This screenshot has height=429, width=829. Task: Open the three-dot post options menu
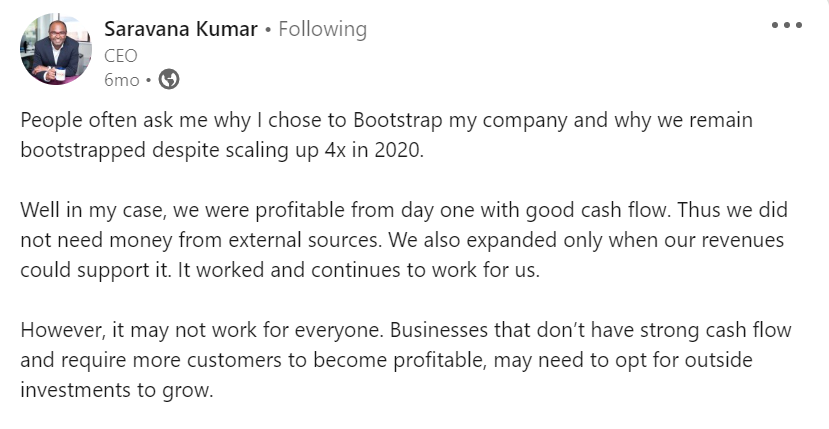click(787, 26)
